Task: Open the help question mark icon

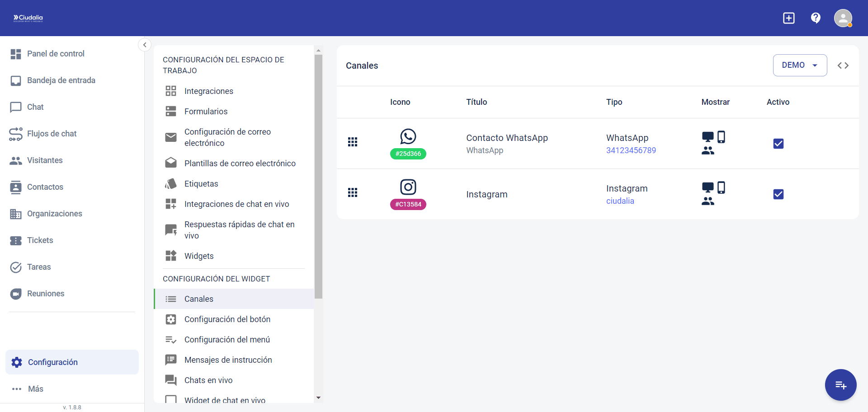Action: click(x=816, y=18)
